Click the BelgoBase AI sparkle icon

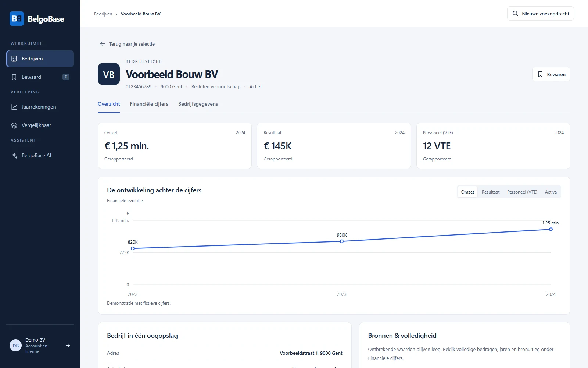14,155
